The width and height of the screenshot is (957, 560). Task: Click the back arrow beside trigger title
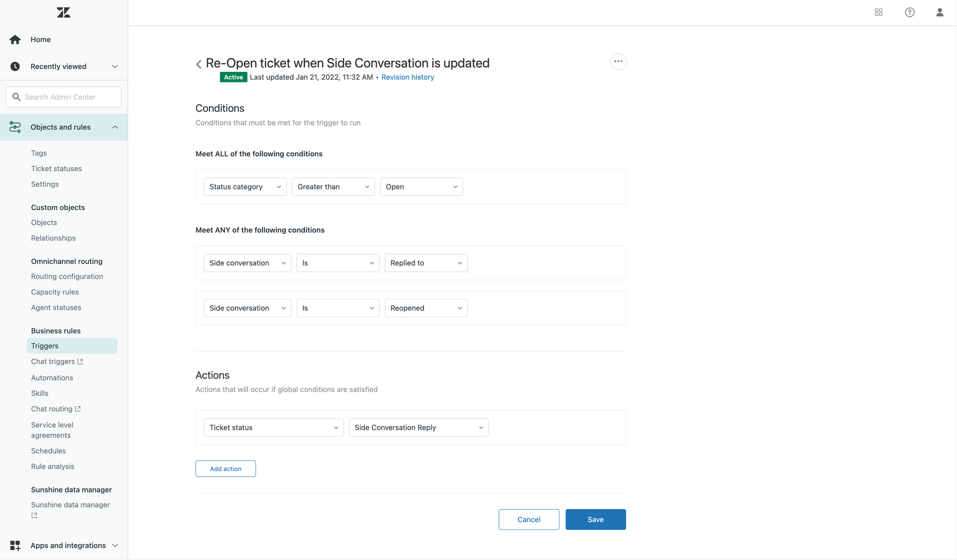[x=199, y=64]
